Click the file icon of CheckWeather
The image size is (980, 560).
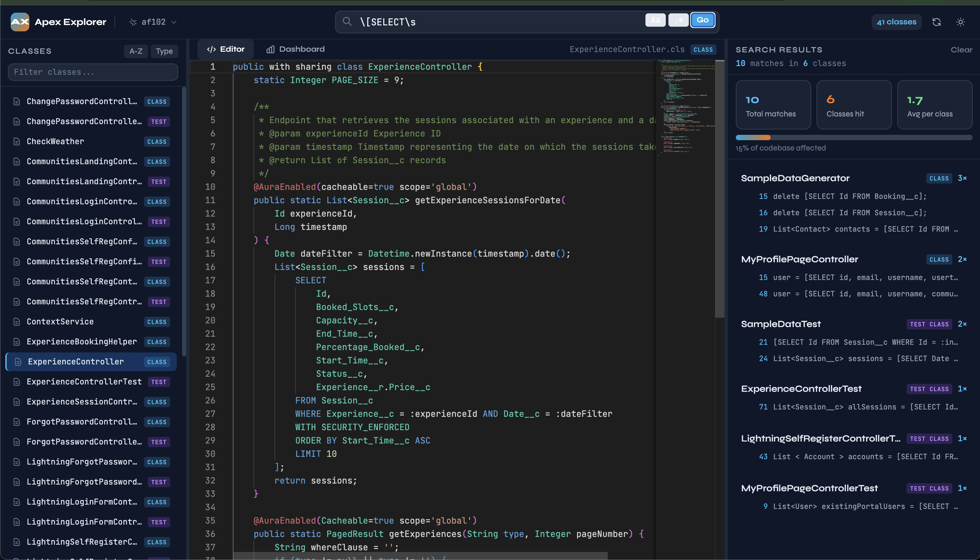coord(17,142)
